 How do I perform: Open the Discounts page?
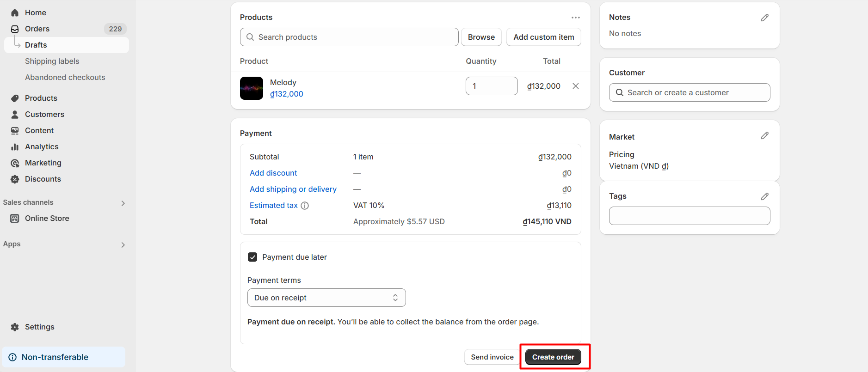tap(43, 179)
